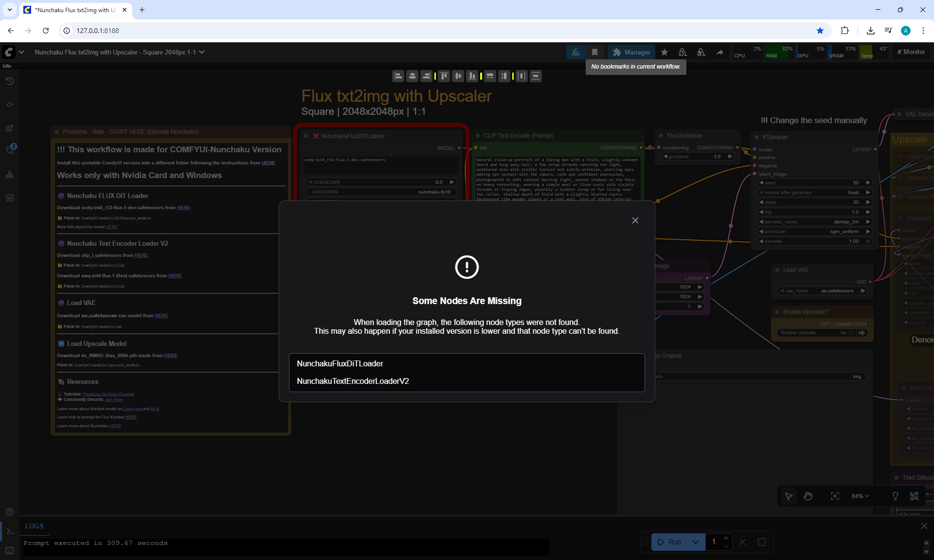Expand the Run button dropdown arrow
The height and width of the screenshot is (560, 934).
click(696, 542)
